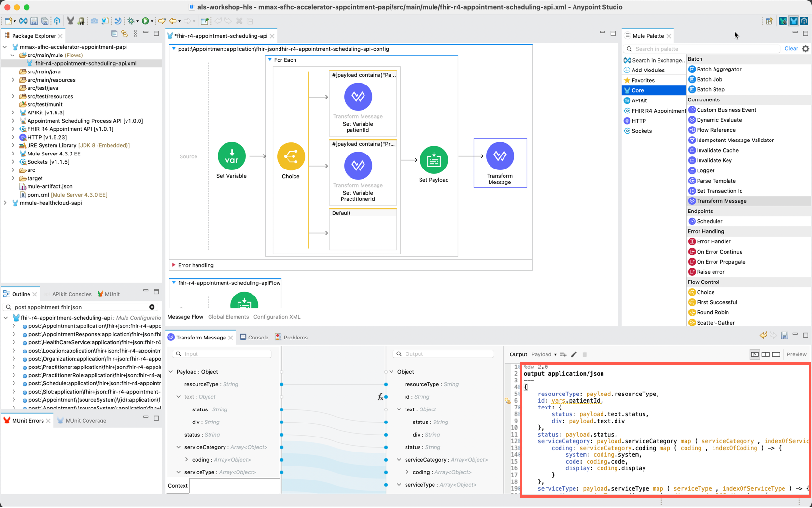Select Batch Aggregator in the palette
Viewport: 812px width, 508px height.
coord(718,69)
